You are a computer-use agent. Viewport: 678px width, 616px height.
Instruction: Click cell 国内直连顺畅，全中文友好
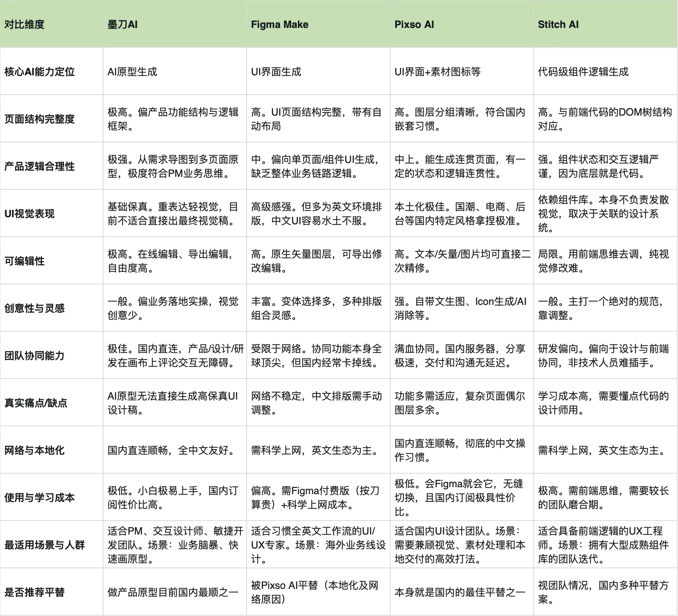pyautogui.click(x=175, y=450)
